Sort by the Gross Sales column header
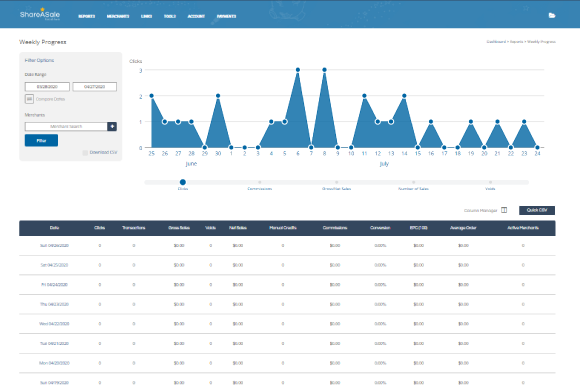Image resolution: width=580 pixels, height=390 pixels. [x=179, y=228]
